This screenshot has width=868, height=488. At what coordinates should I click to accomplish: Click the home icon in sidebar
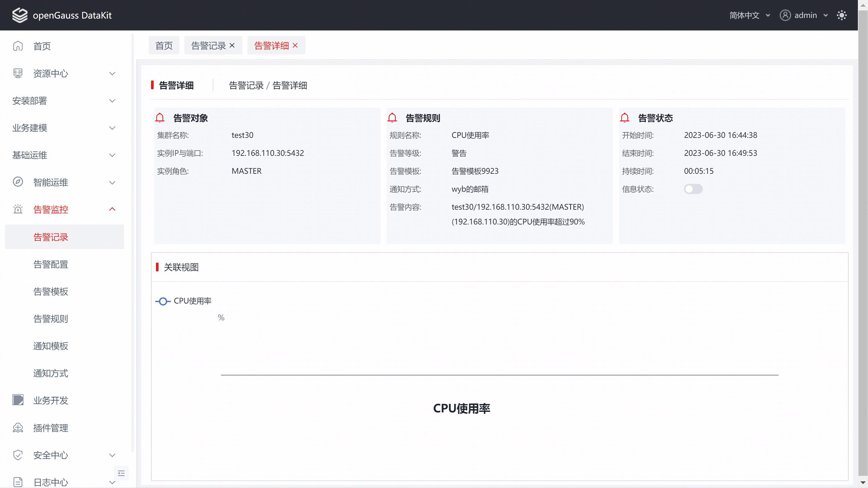(x=18, y=46)
